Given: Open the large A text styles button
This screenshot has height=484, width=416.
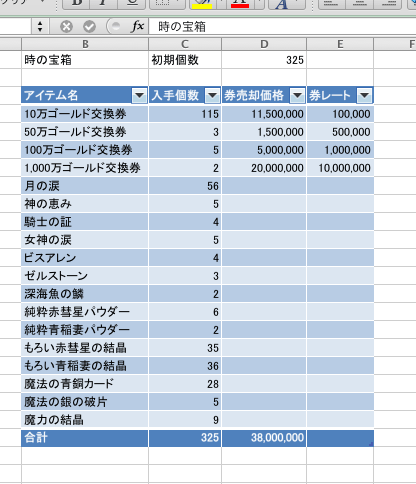Looking at the screenshot, I should [x=282, y=3].
